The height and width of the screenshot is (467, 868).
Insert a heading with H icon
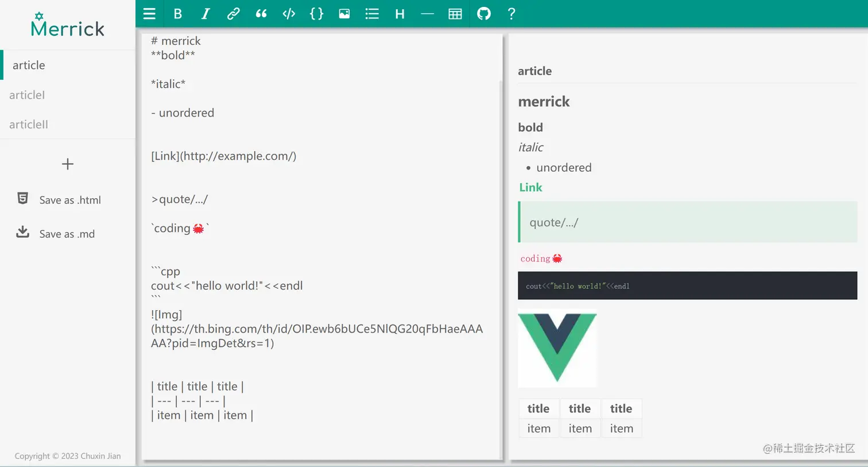(x=400, y=14)
